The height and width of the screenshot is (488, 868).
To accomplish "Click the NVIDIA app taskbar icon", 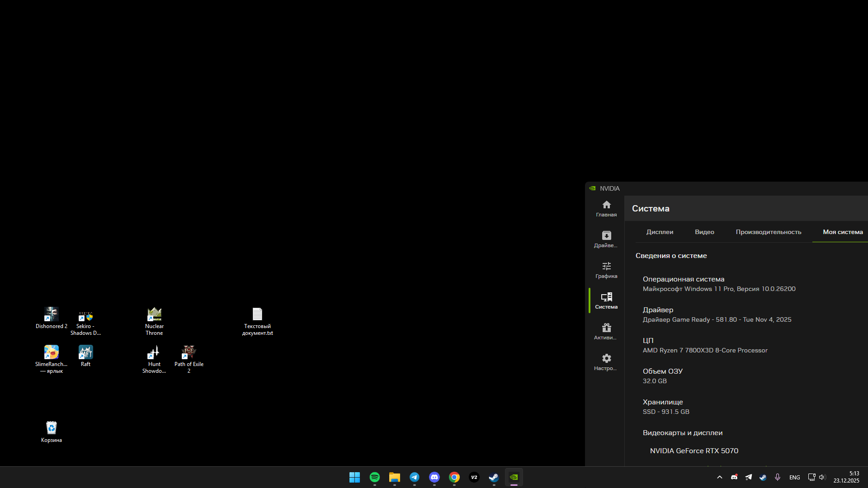I will pos(514,477).
